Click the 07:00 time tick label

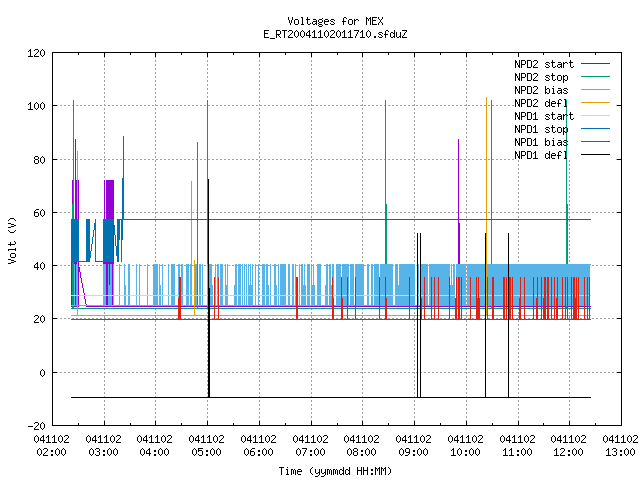[x=311, y=452]
